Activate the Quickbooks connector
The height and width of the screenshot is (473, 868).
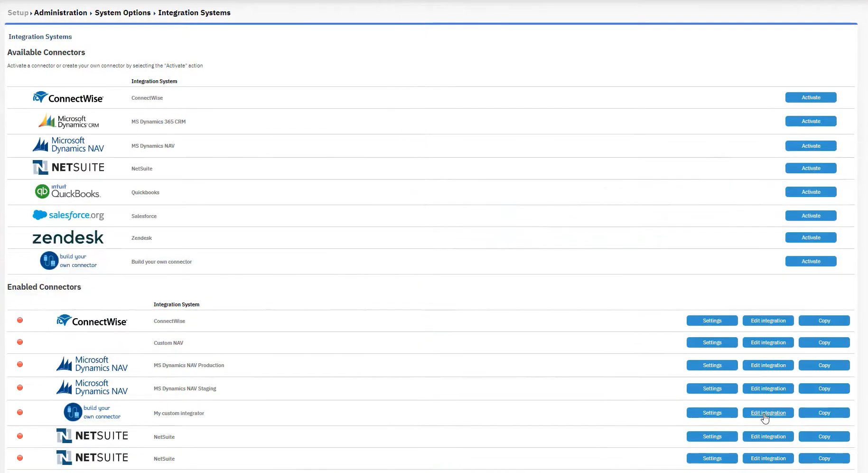pyautogui.click(x=811, y=192)
